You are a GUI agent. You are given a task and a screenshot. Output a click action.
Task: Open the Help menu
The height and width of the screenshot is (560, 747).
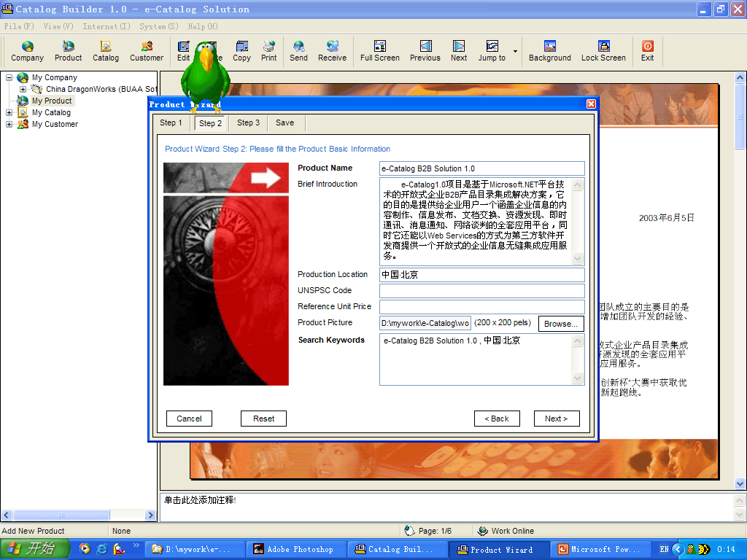pos(203,26)
